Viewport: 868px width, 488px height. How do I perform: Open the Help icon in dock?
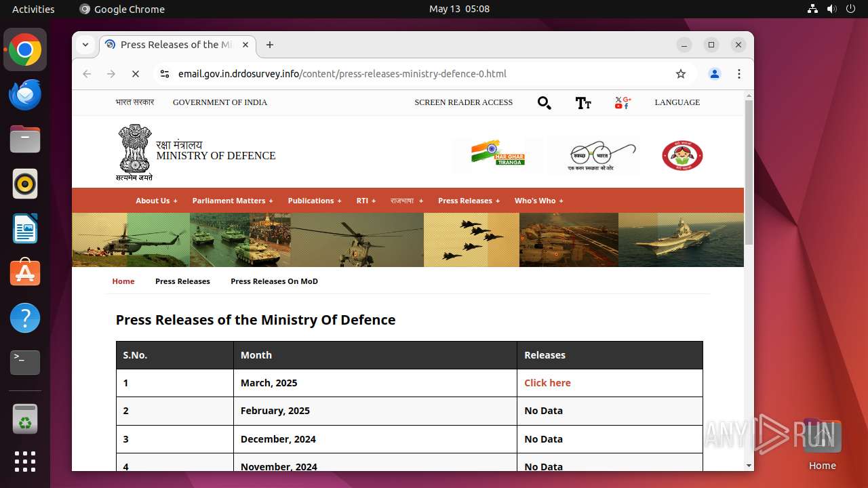click(25, 318)
